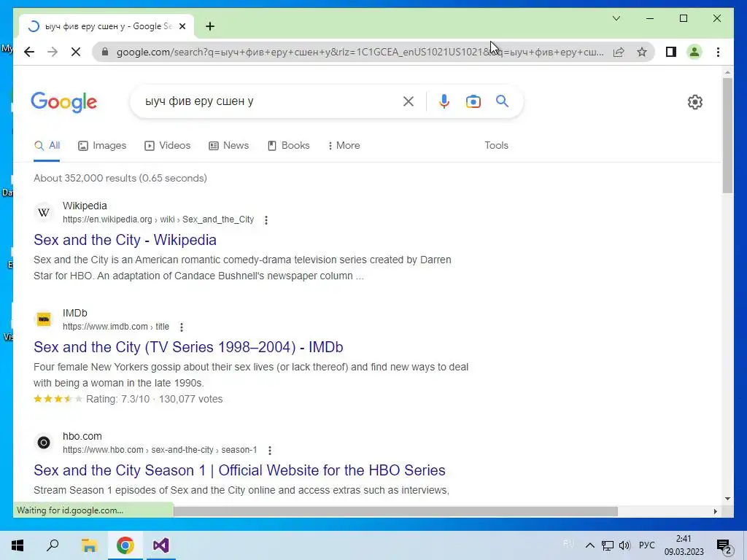Switch the РУС input language

click(x=647, y=545)
